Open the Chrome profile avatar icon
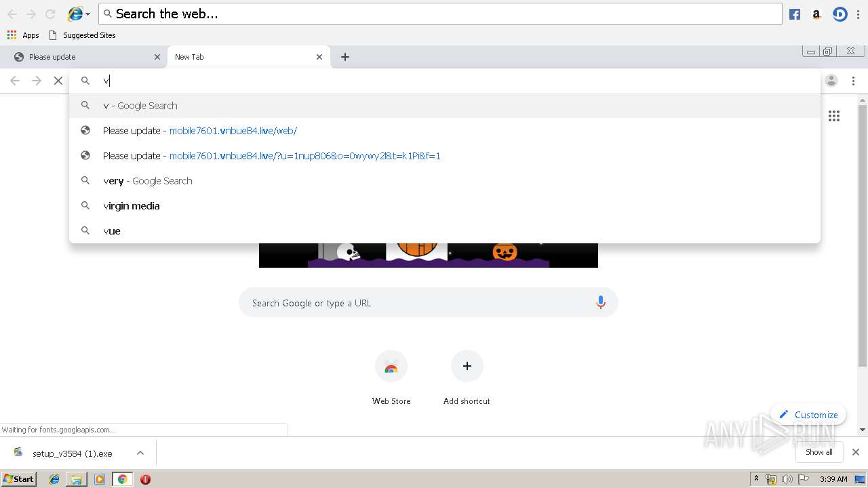This screenshot has width=868, height=488. 831,81
